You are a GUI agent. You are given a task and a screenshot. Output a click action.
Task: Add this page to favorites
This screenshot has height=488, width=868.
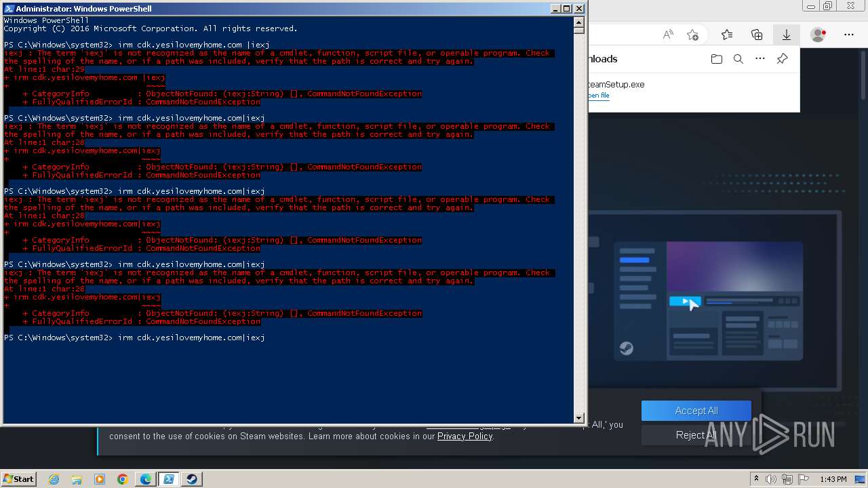coord(692,35)
